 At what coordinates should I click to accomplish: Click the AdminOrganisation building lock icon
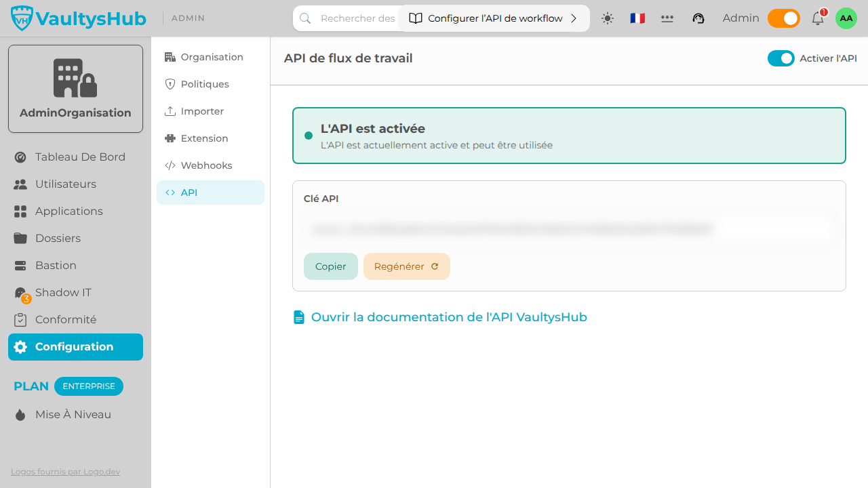coord(75,78)
